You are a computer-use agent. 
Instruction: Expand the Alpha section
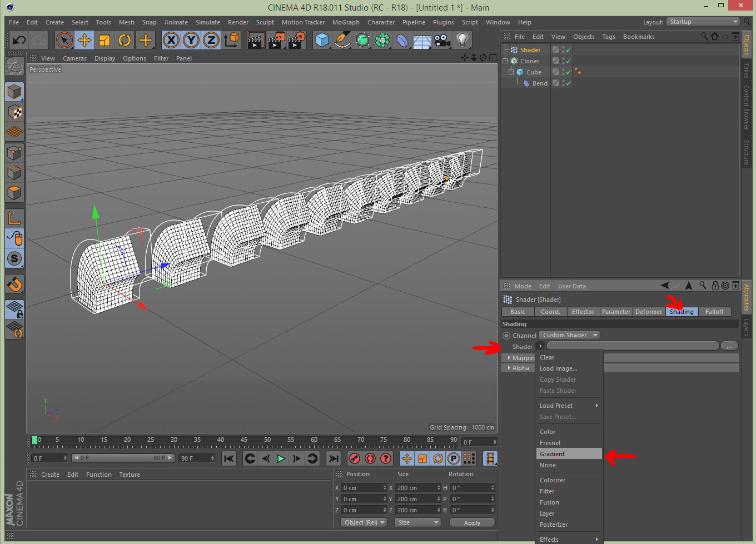click(509, 368)
